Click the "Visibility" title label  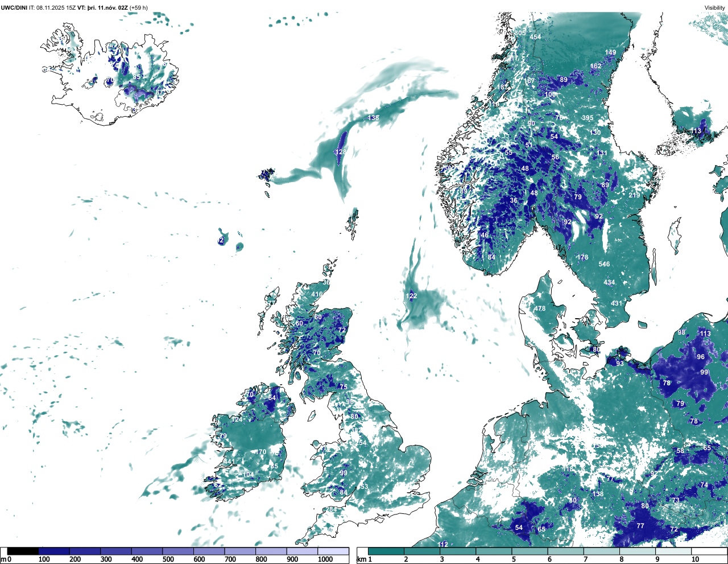coord(715,8)
